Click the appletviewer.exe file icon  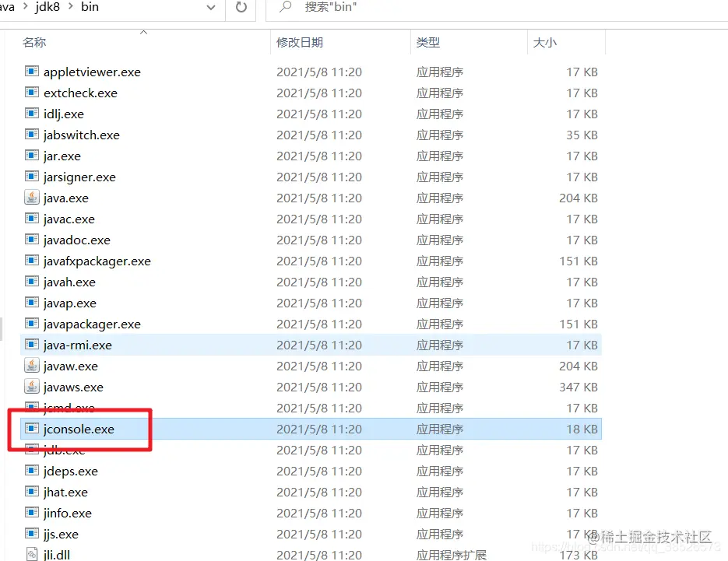coord(32,71)
